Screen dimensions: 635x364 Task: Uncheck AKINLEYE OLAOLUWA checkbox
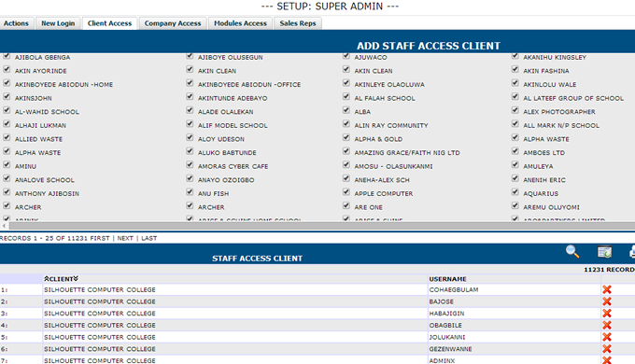click(346, 83)
